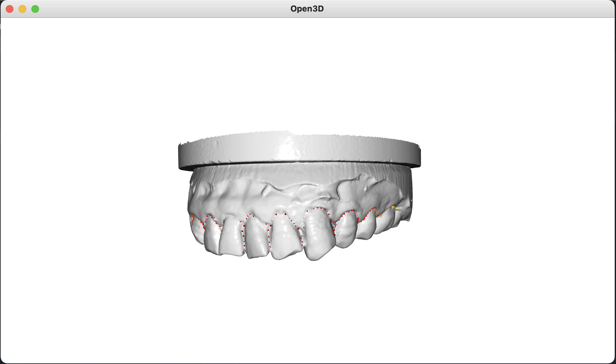Click the Open3D title bar text

pyautogui.click(x=307, y=9)
